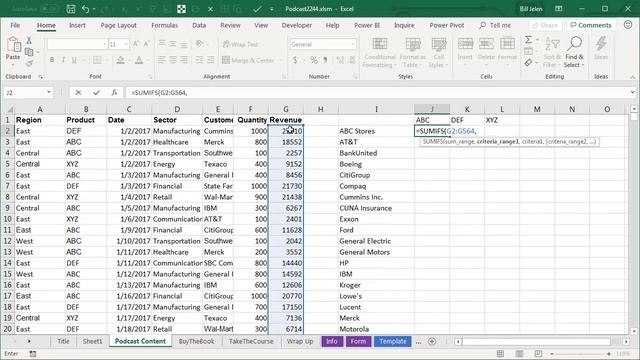Open the font size dropdown
Screen dimensions: 640x360
[127, 44]
